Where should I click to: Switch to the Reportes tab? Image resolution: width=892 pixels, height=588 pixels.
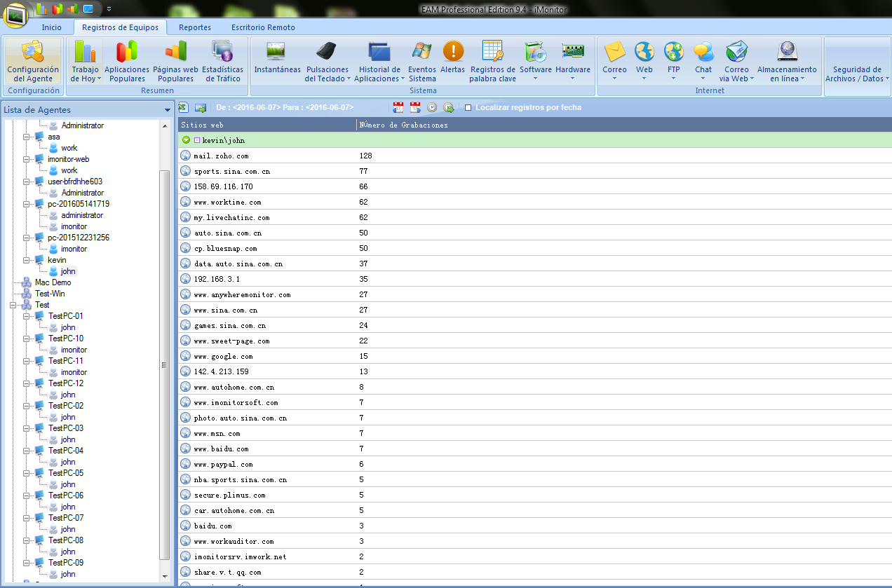pyautogui.click(x=194, y=27)
